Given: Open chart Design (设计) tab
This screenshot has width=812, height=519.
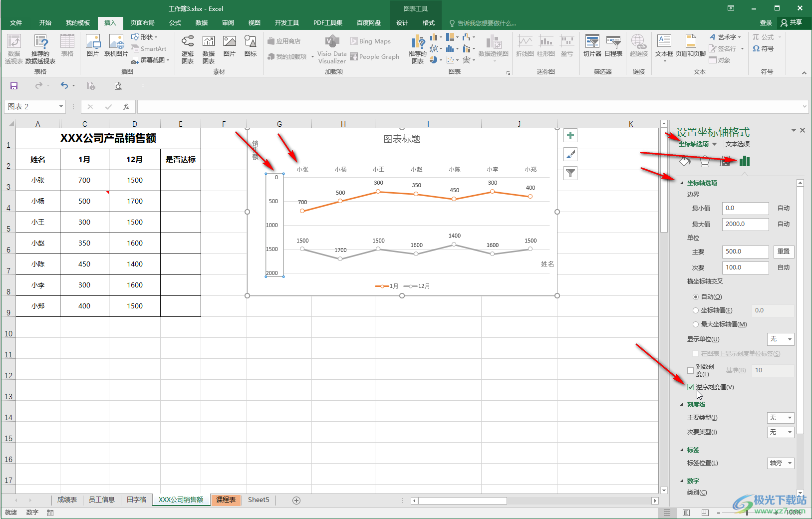Looking at the screenshot, I should coord(402,23).
